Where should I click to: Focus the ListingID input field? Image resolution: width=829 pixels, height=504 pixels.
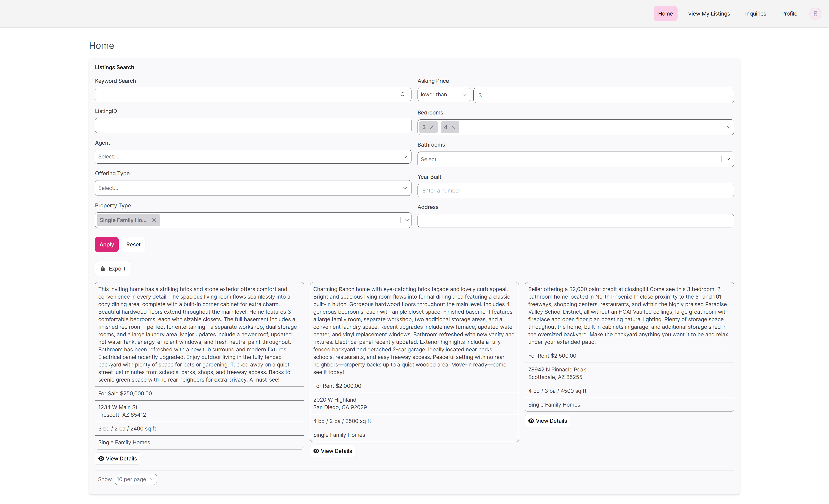(x=253, y=125)
